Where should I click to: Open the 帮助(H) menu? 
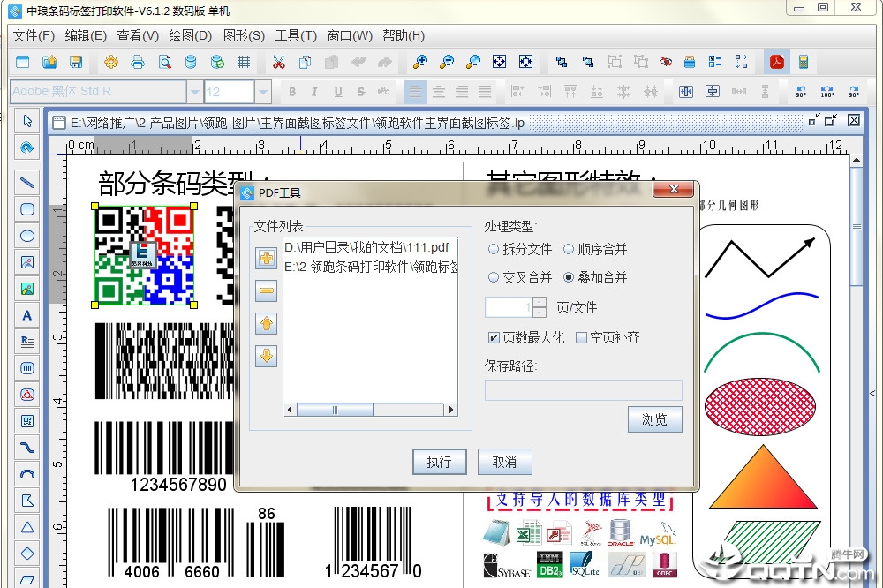click(x=404, y=36)
